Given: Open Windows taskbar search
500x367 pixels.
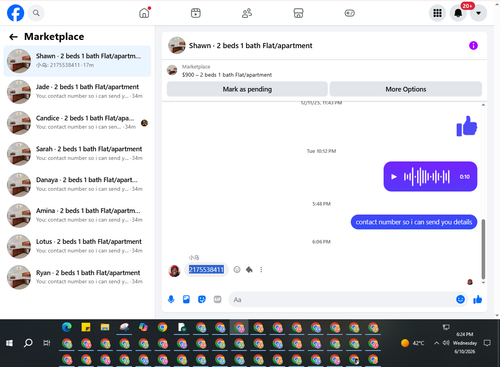Looking at the screenshot, I should [28, 343].
